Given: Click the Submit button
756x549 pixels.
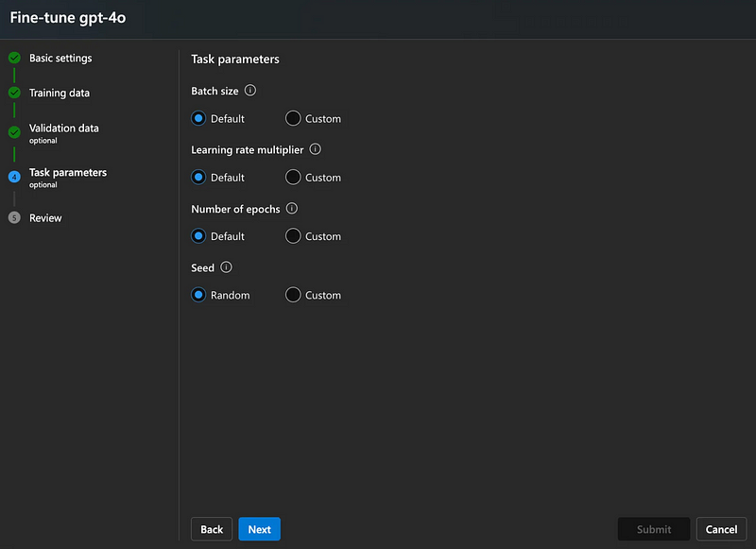Looking at the screenshot, I should 654,529.
